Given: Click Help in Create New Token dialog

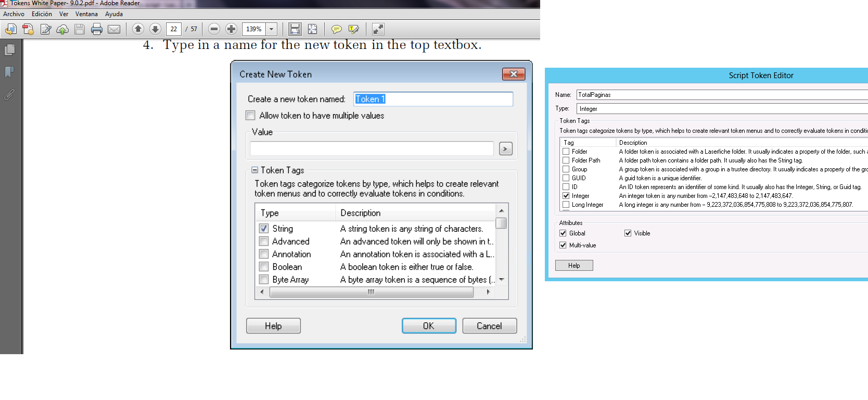Looking at the screenshot, I should (273, 326).
